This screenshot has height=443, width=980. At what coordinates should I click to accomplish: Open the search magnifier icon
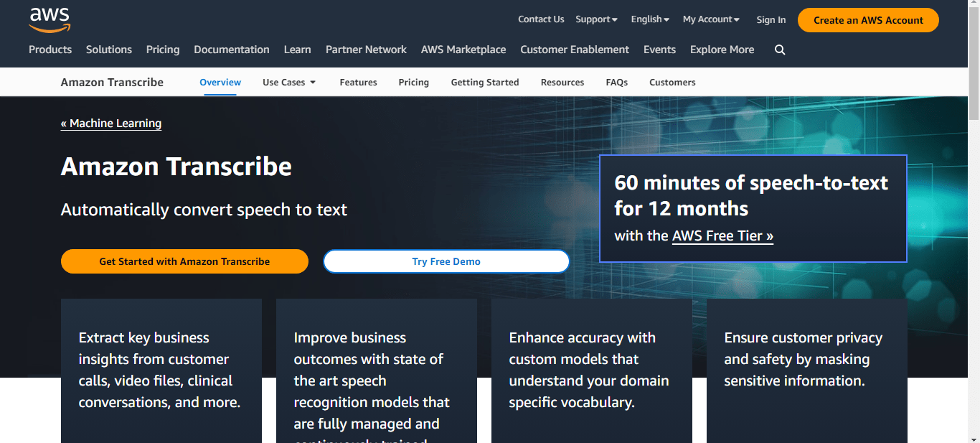click(780, 50)
